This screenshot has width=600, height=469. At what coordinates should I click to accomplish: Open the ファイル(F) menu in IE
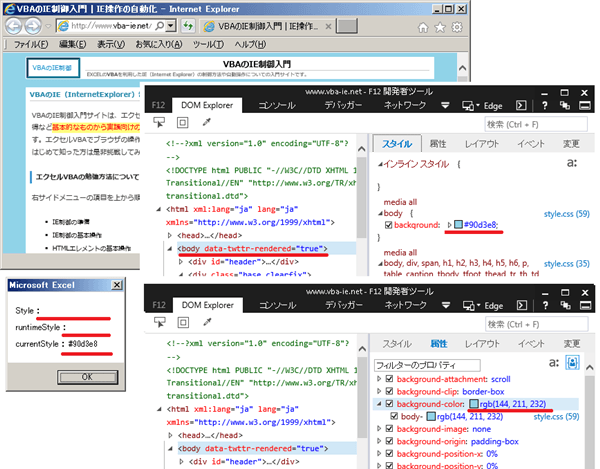pyautogui.click(x=31, y=44)
